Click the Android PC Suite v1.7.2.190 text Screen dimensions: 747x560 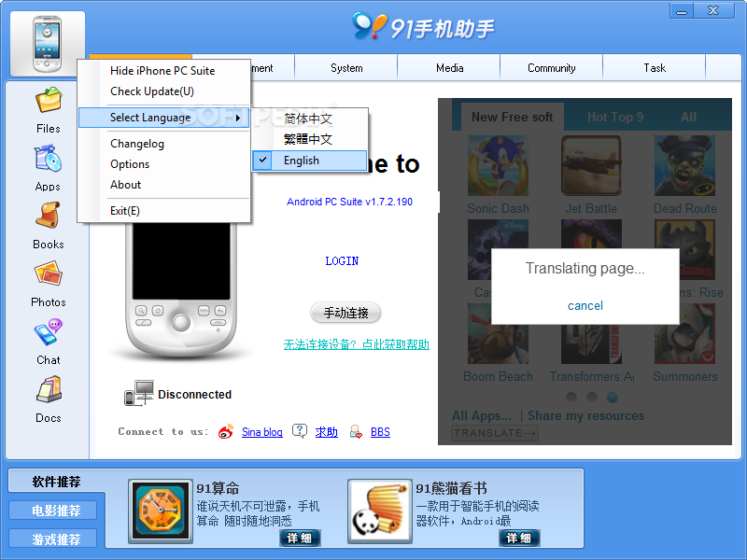(349, 202)
